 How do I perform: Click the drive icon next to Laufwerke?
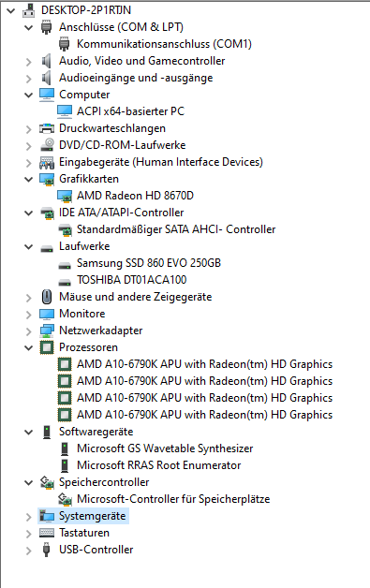point(47,248)
